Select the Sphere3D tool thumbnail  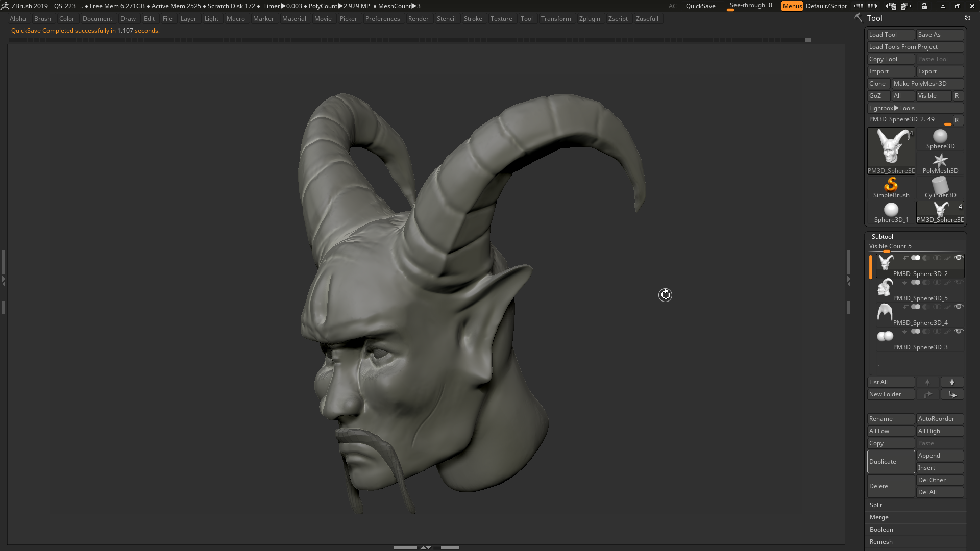tap(940, 139)
